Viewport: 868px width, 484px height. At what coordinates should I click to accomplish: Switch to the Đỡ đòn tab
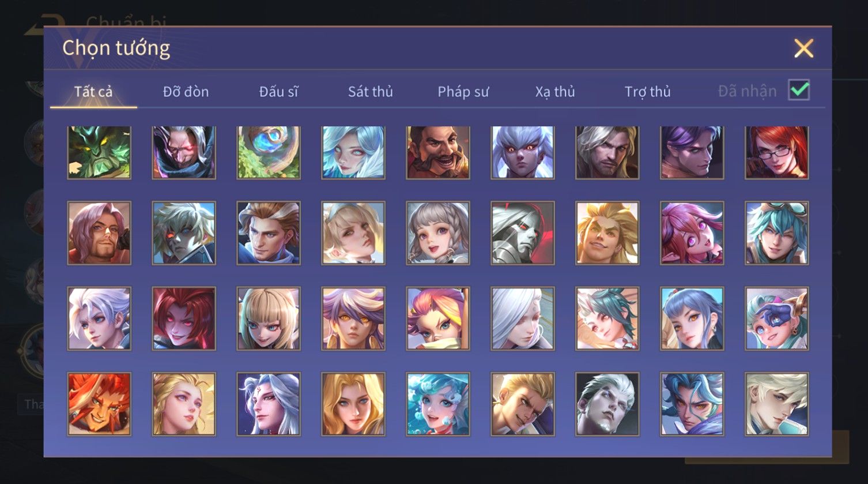[186, 91]
